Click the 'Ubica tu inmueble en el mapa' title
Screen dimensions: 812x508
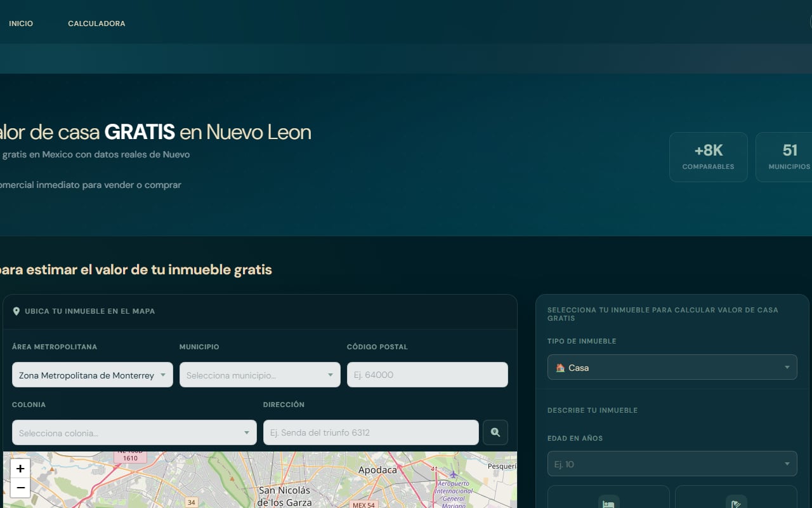[90, 311]
